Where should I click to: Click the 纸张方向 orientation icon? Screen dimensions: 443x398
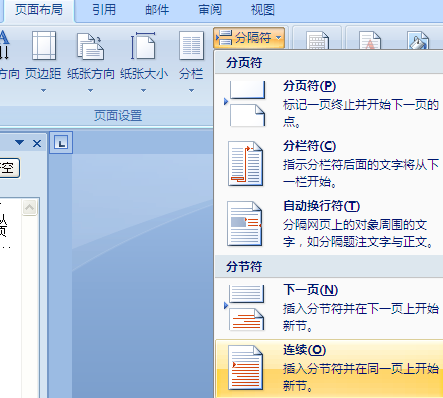click(x=90, y=46)
